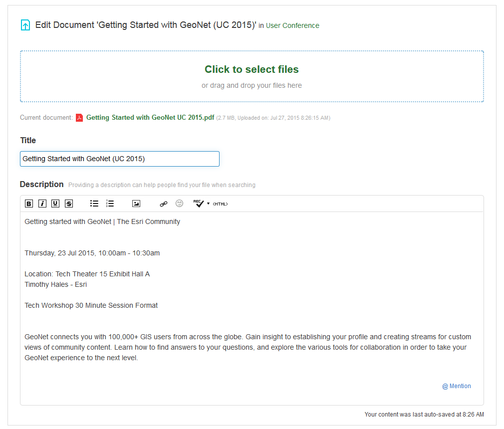
Task: Click 'Location: Tech Theater 15 Exhibit Hall A' line
Action: [87, 274]
